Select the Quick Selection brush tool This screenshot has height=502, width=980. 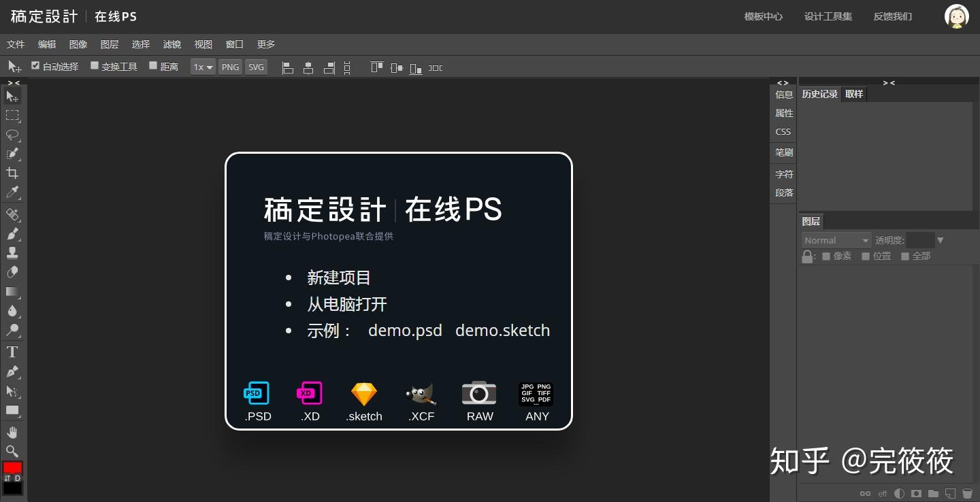tap(12, 154)
